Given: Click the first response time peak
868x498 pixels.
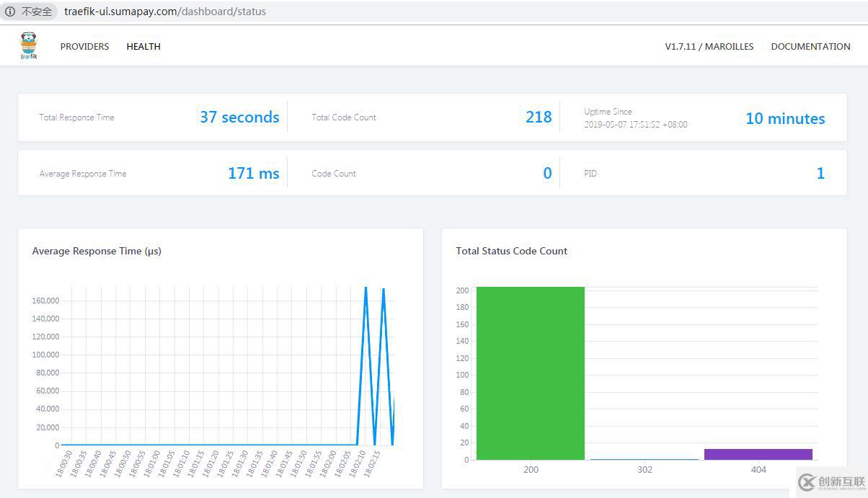Looking at the screenshot, I should click(x=366, y=290).
